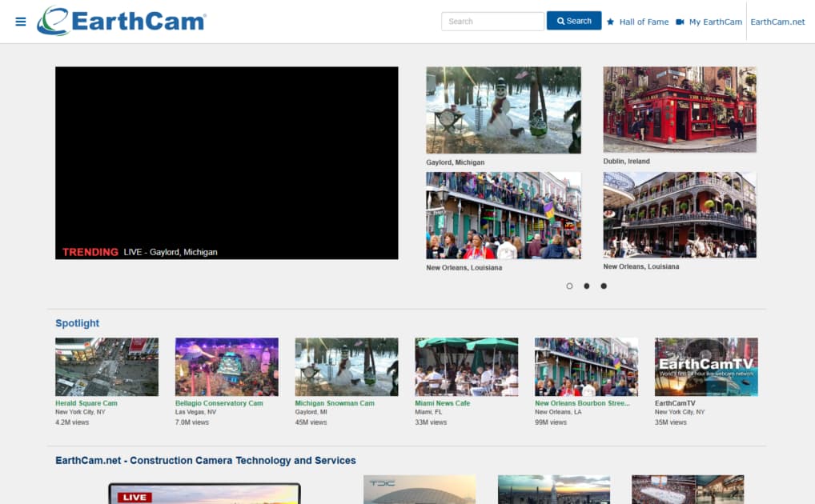This screenshot has height=504, width=815.
Task: Open the Hall of Fame link
Action: (x=644, y=22)
